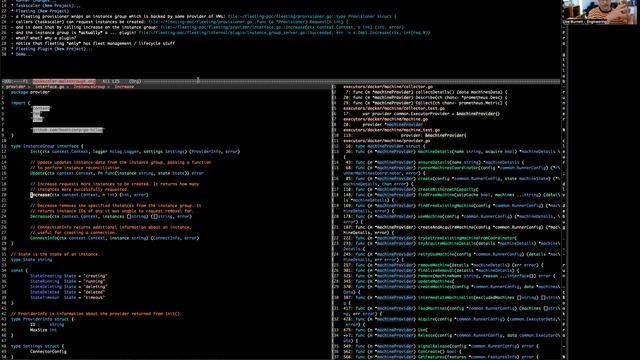Click the 'MaxSize int' field
The width and height of the screenshot is (640, 360).
44,330
